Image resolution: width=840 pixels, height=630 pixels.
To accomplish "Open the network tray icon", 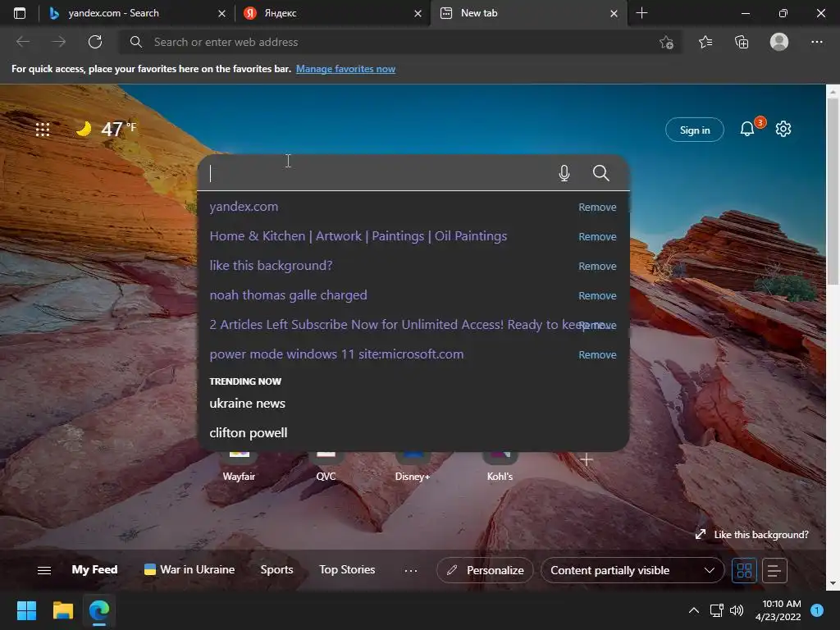I will tap(716, 610).
